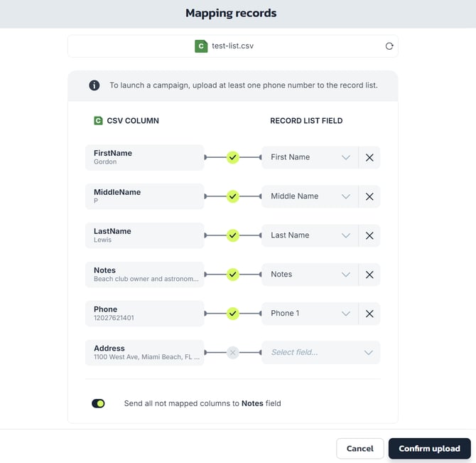This screenshot has height=463, width=476.
Task: Click the green CSV file icon beside test-list.csv
Action: coord(201,46)
